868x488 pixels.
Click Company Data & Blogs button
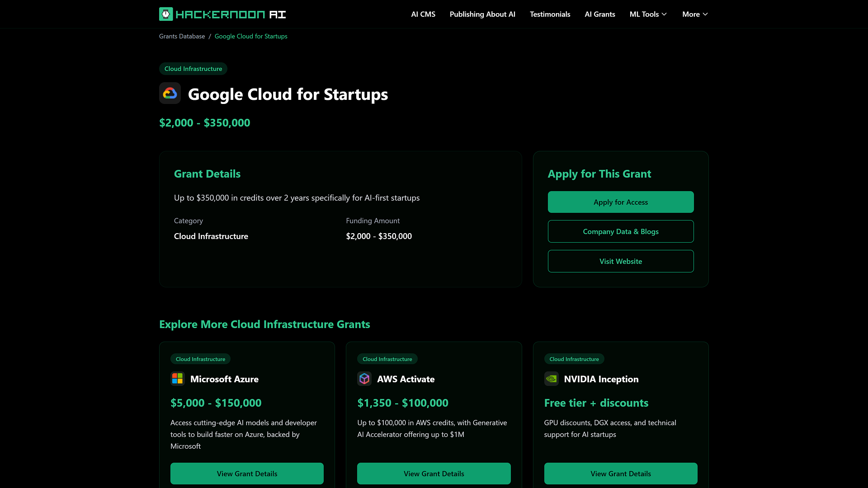[620, 231]
